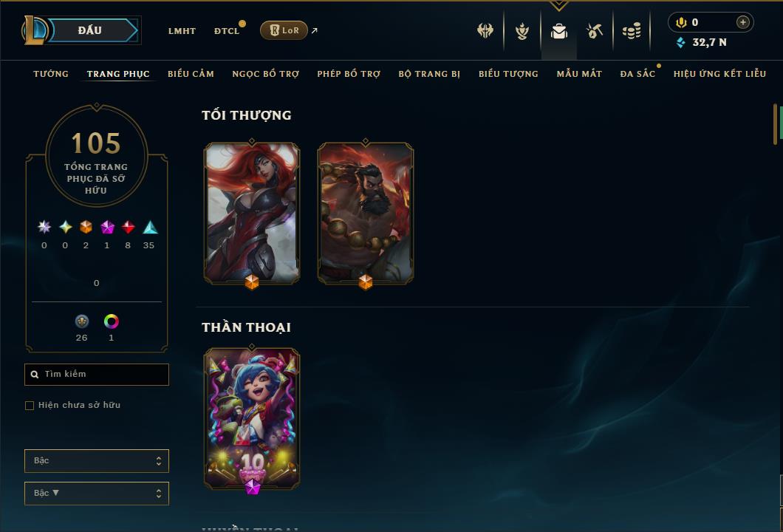Open the ĐA SẮC tab

(x=637, y=74)
